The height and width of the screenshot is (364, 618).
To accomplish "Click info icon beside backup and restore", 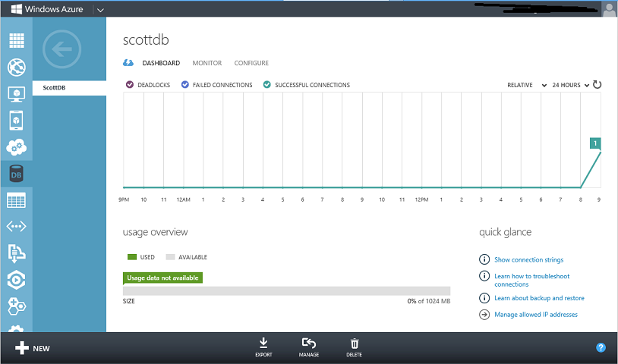I will 484,298.
